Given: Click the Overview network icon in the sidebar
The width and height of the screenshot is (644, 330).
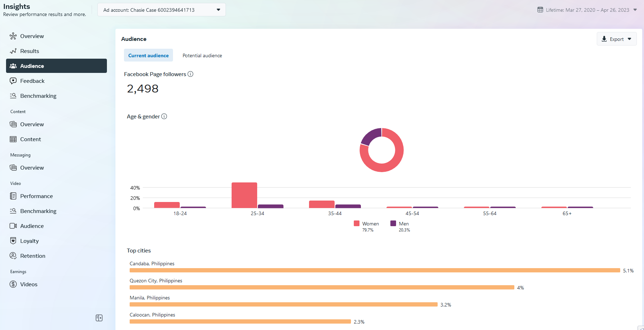Looking at the screenshot, I should pos(13,36).
